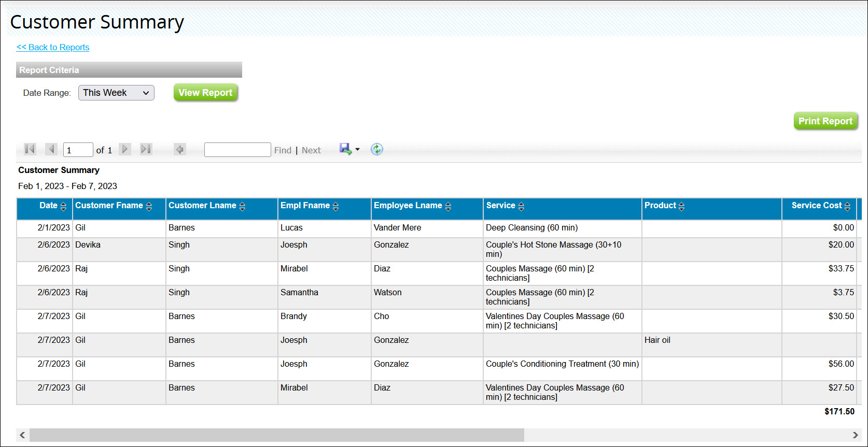868x447 pixels.
Task: Refresh the report with green icon
Action: coord(377,150)
